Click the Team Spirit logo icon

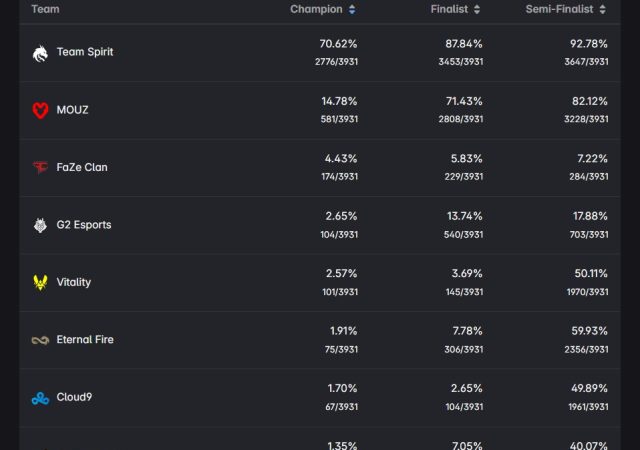(40, 52)
